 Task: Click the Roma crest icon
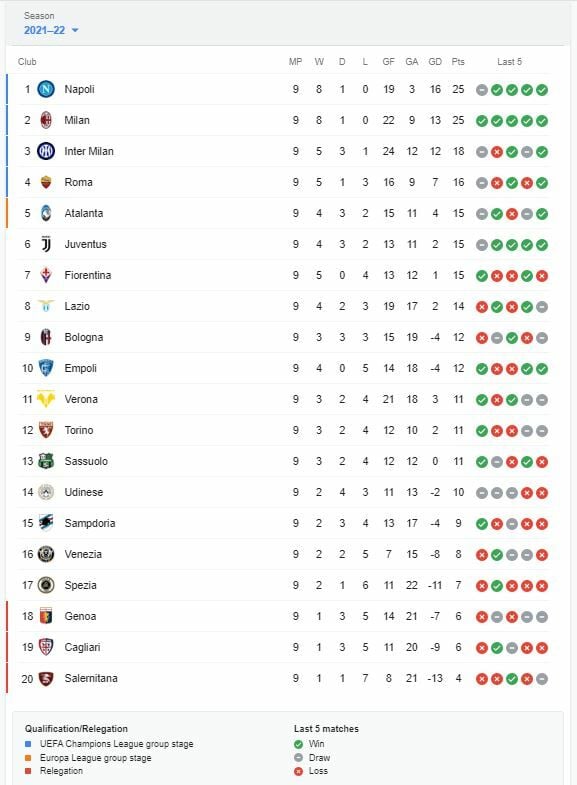[46, 182]
